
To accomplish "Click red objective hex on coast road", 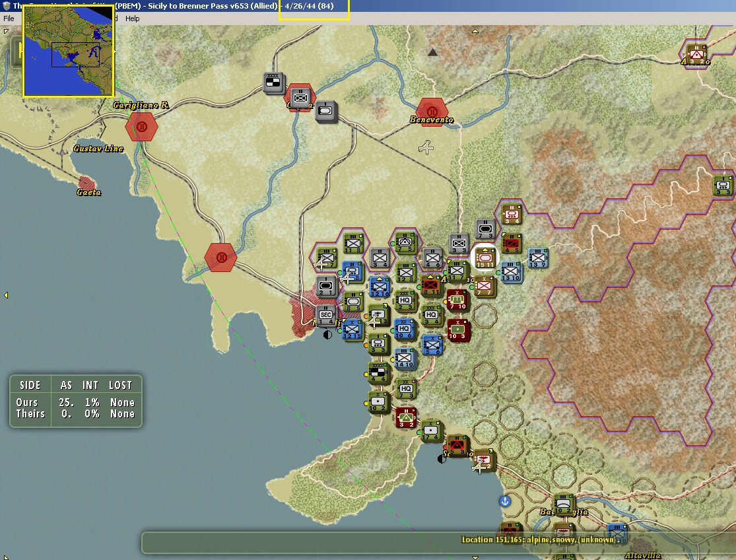I will pos(221,258).
